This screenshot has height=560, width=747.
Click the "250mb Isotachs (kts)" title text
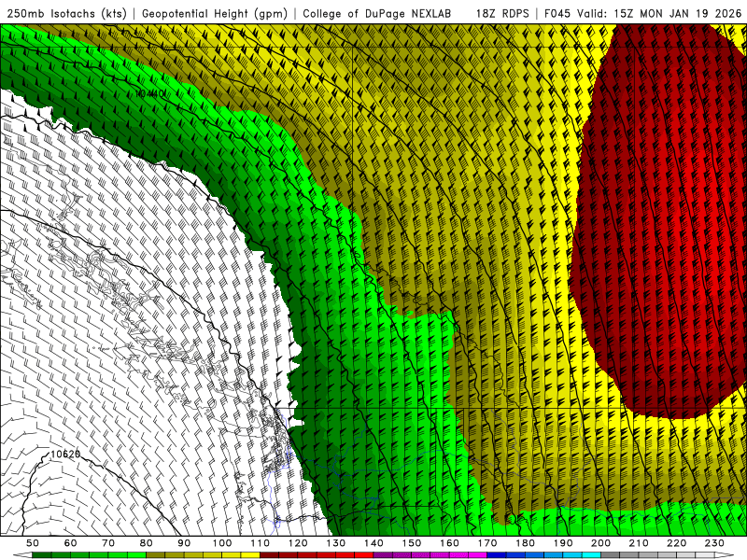click(66, 13)
